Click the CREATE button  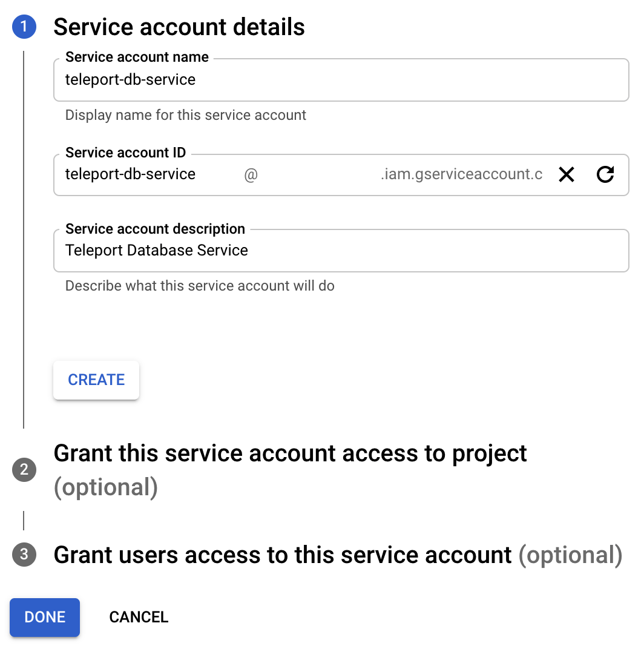click(x=96, y=380)
